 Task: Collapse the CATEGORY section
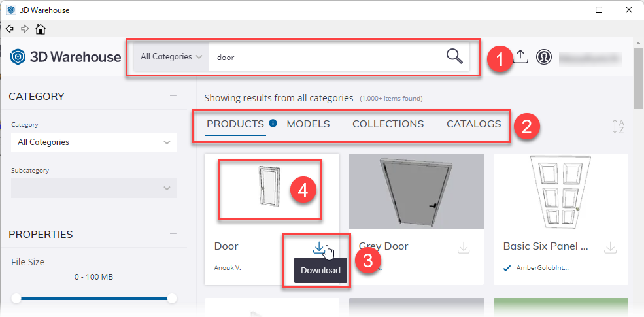pos(173,96)
